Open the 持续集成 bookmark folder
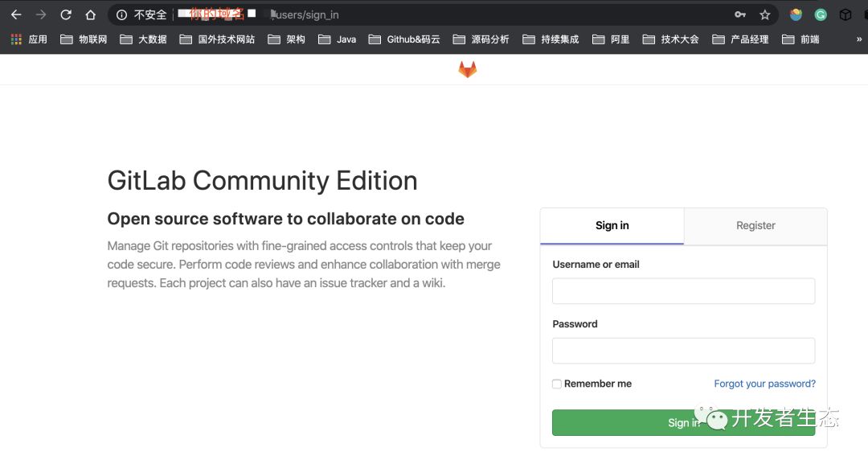 [x=551, y=39]
